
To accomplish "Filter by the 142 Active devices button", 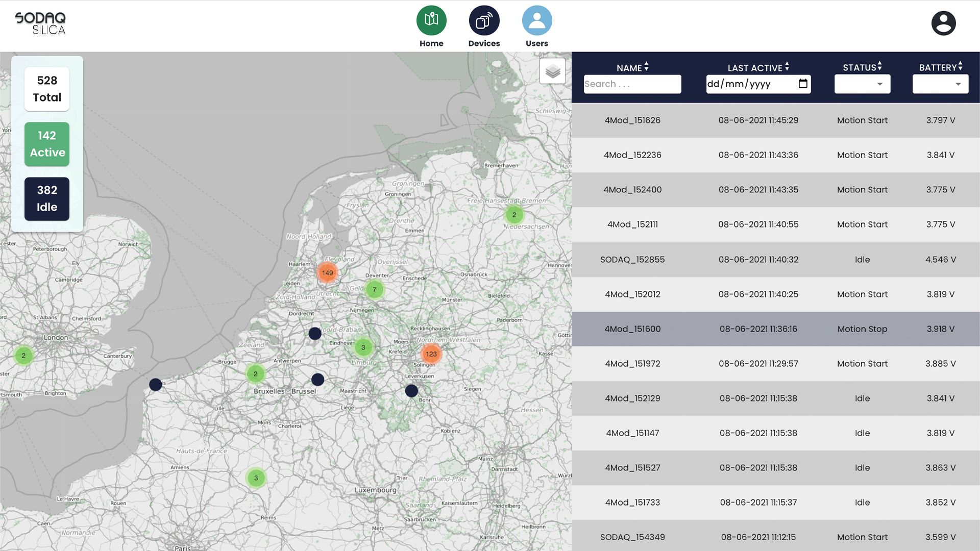I will click(47, 144).
